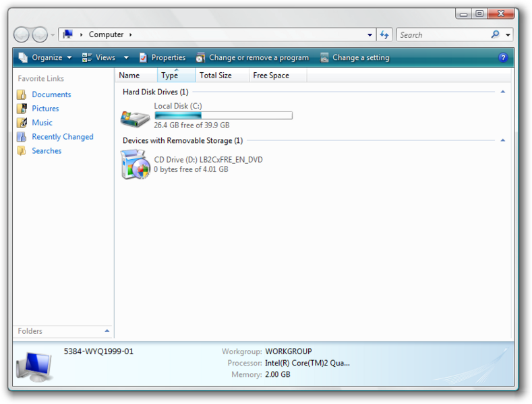This screenshot has height=404, width=532.
Task: Click the Local Disk (C:) drive icon
Action: pos(135,119)
